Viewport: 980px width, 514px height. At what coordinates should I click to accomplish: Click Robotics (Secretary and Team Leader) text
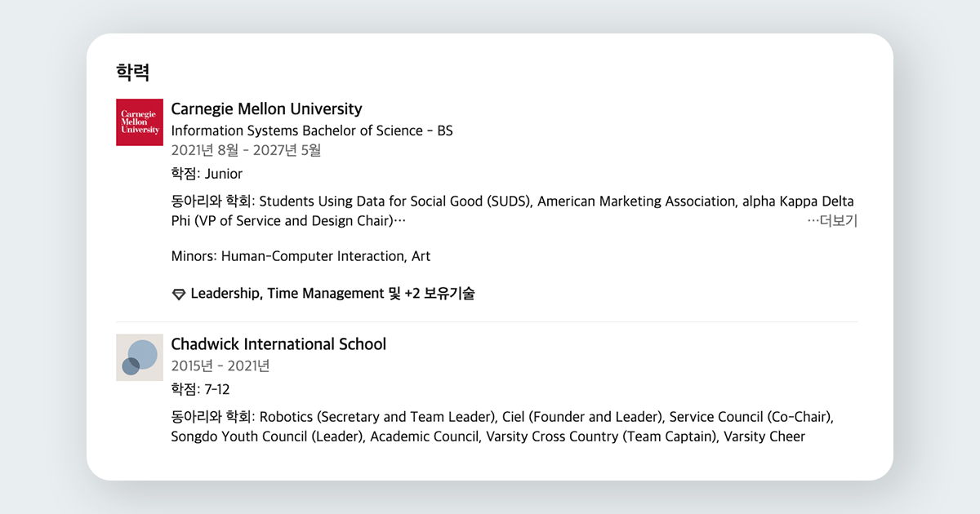point(378,417)
